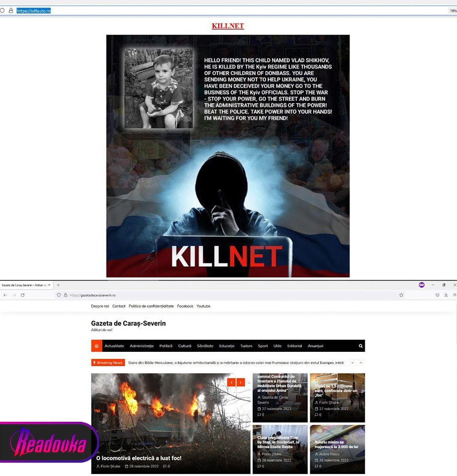This screenshot has height=476, width=457.
Task: Reload the gazetadecarasseverin.ro page
Action: 22,295
